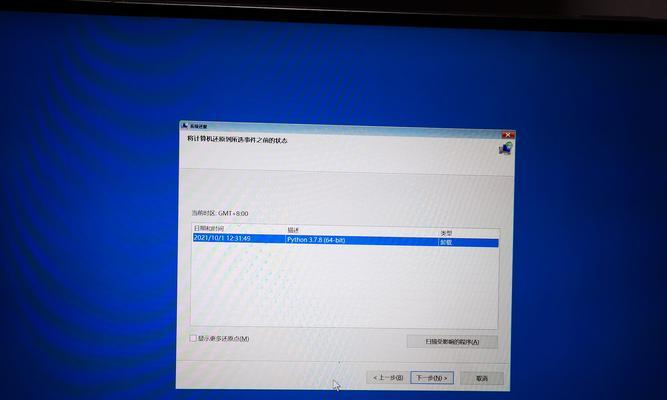Click the 系统还原 title bar text

click(199, 126)
